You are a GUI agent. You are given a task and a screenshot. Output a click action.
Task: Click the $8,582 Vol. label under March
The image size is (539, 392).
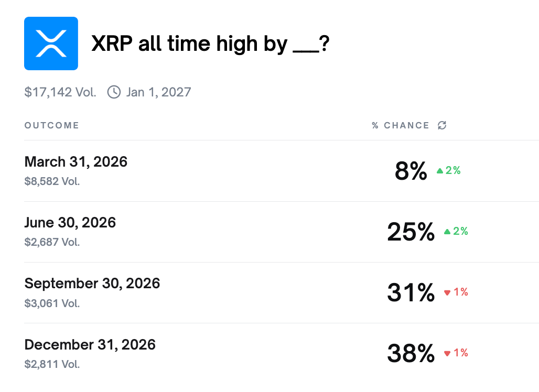click(x=52, y=181)
